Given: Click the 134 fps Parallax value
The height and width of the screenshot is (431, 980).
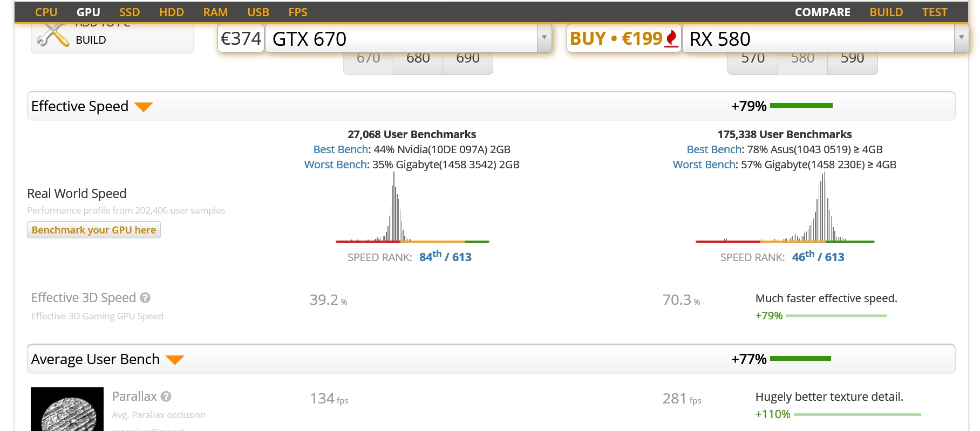Looking at the screenshot, I should (x=329, y=399).
